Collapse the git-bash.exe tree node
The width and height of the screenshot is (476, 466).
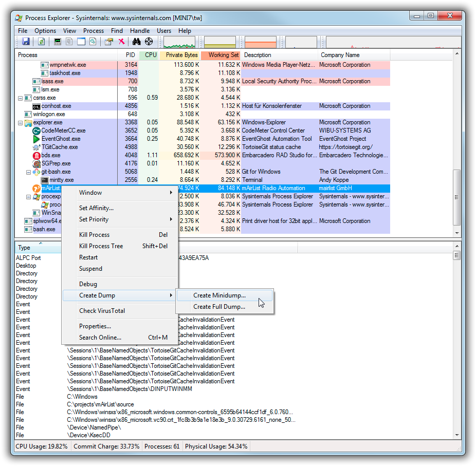[x=29, y=172]
